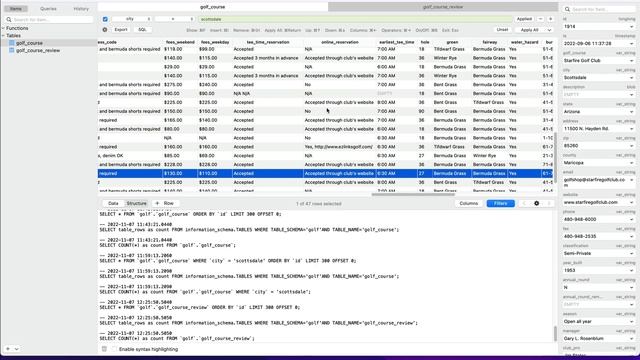Click the fees_weekend column header
640x360 pixels.
point(180,42)
